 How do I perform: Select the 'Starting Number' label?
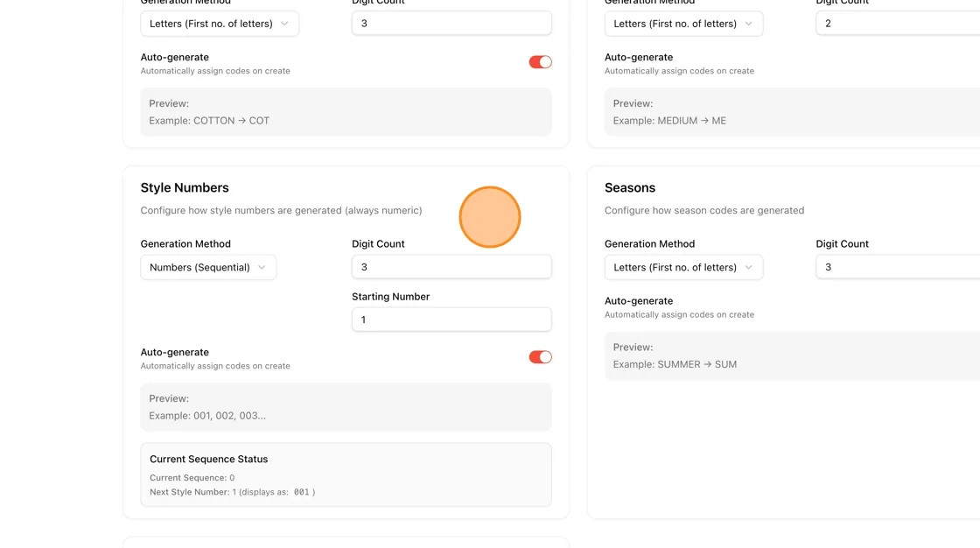tap(390, 297)
